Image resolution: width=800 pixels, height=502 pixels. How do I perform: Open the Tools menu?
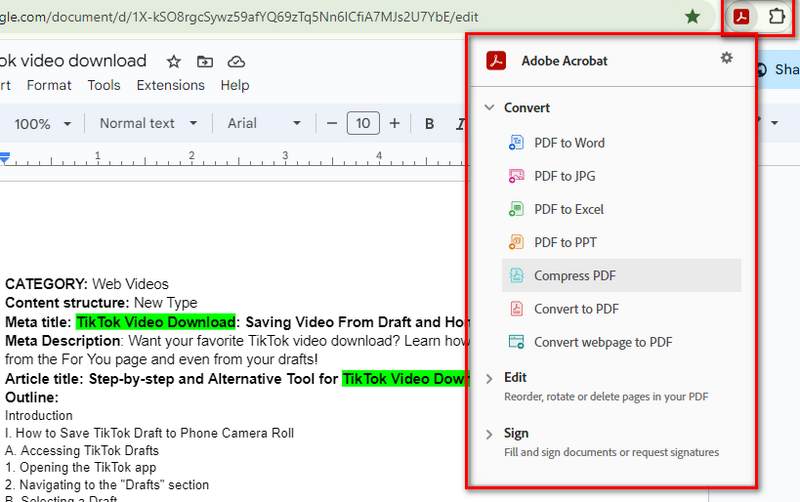pyautogui.click(x=104, y=85)
